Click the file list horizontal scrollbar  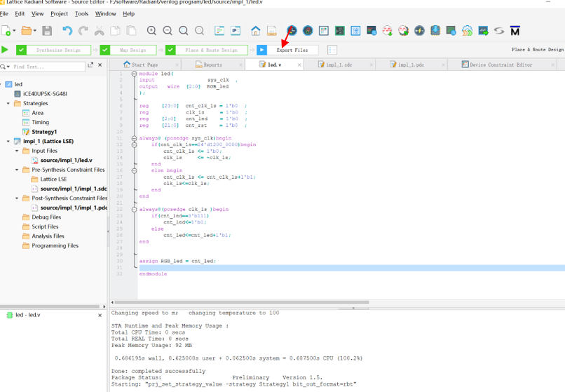coord(50,306)
